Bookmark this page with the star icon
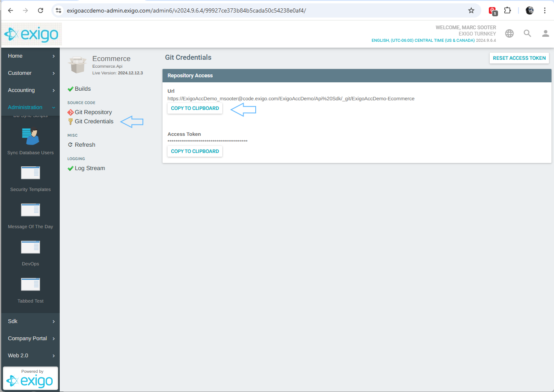 471,10
